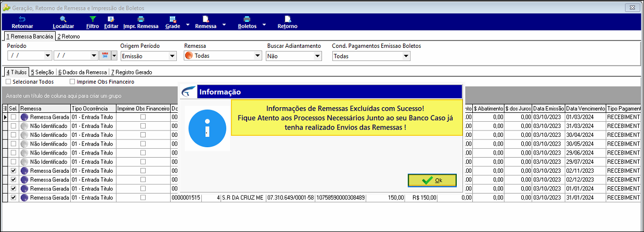This screenshot has height=232, width=644.
Task: Click the logo icon in Informação dialog header
Action: coord(187,92)
